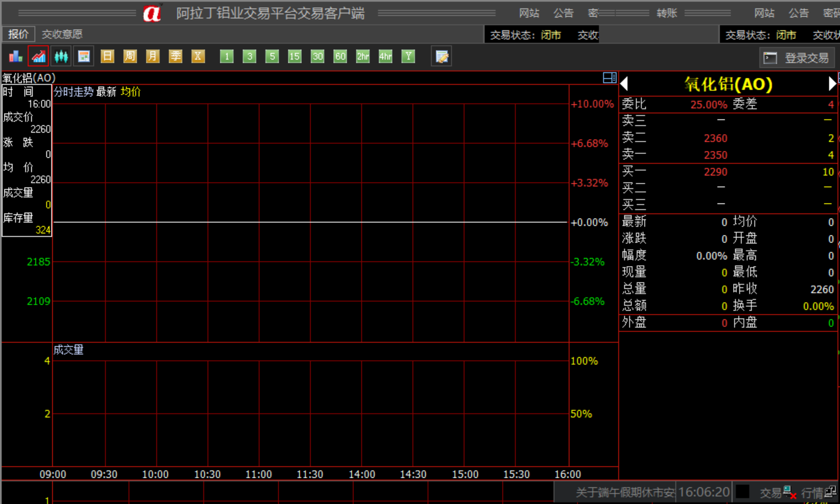Choose the 4hr interval button
This screenshot has height=504, width=840.
coord(385,57)
